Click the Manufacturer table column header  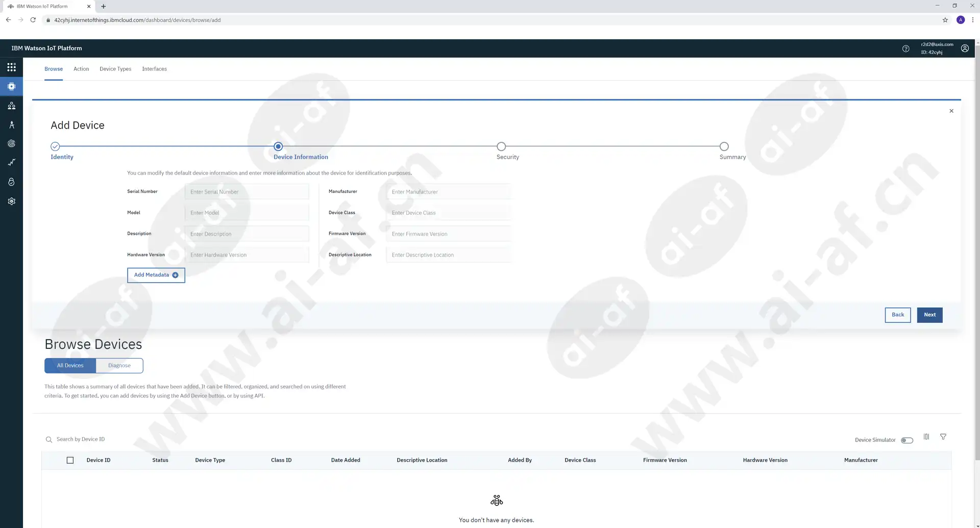861,460
